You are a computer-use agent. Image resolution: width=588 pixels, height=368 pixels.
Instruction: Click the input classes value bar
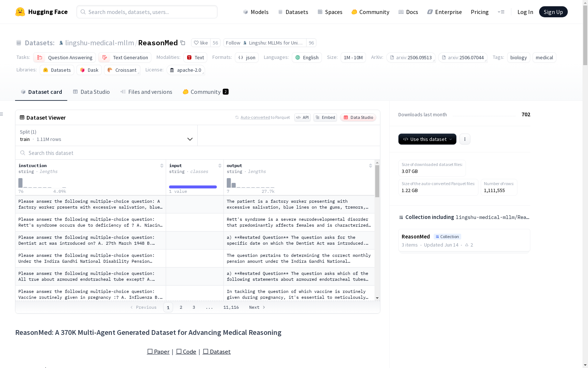193,187
